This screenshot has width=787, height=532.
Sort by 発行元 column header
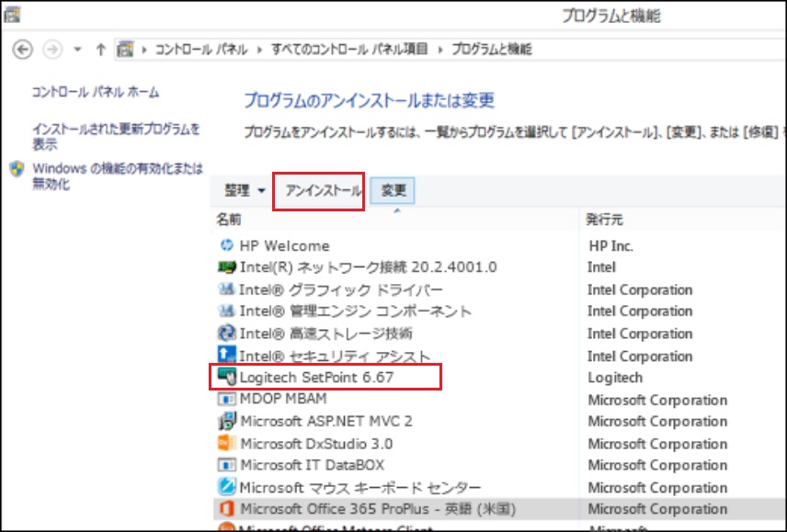(604, 220)
